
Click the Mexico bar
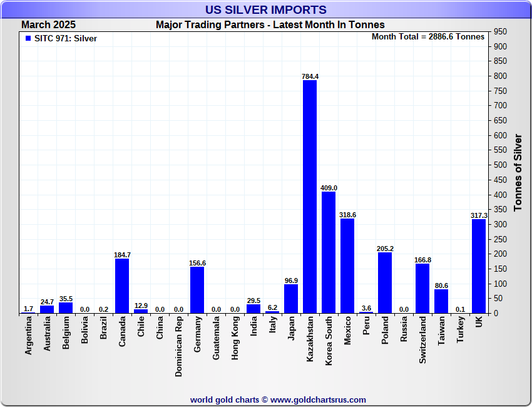347,265
